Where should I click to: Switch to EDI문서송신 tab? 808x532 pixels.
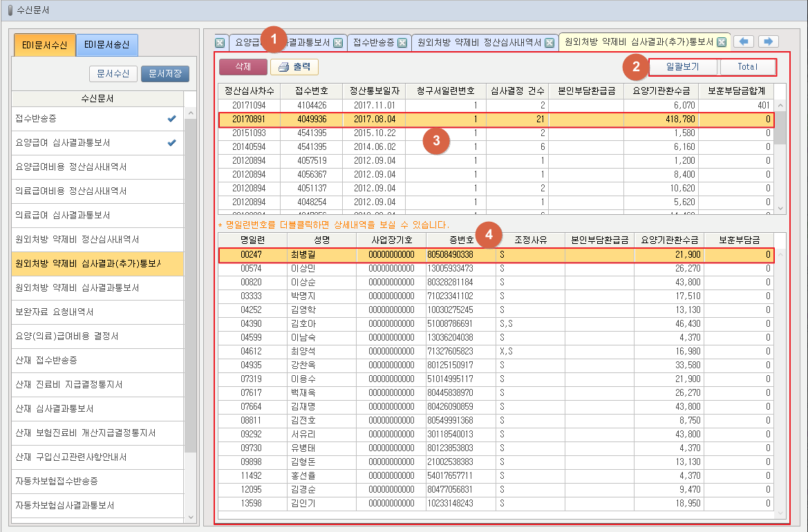point(106,45)
